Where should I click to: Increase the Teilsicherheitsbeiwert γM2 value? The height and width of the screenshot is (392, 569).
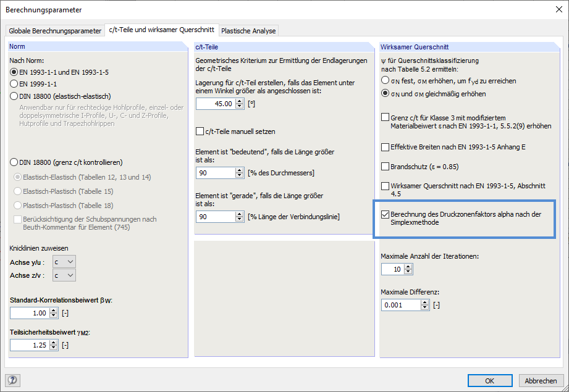pos(54,343)
